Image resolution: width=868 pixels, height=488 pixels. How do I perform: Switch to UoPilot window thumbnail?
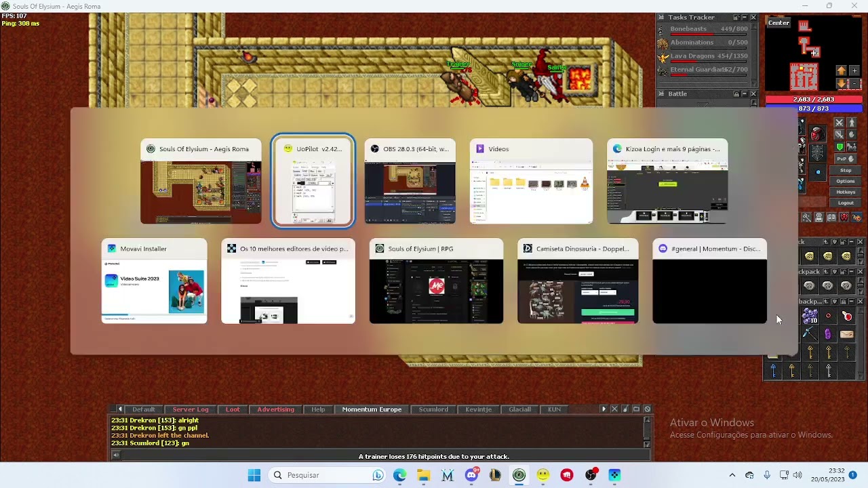pyautogui.click(x=313, y=181)
